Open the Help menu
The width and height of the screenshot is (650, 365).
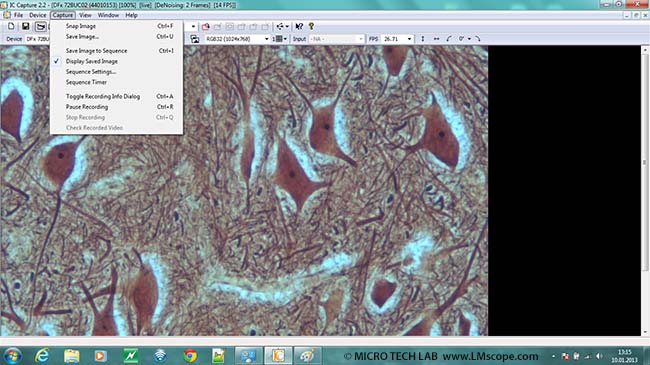tap(131, 15)
